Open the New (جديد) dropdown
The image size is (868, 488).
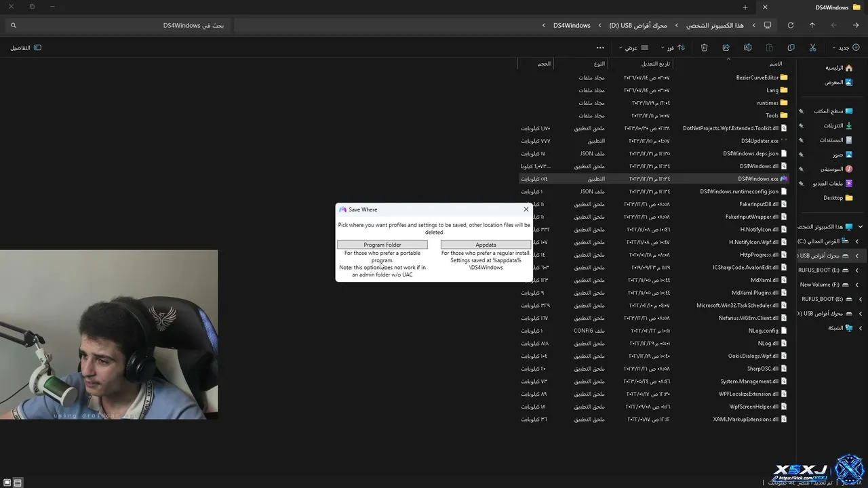coord(845,47)
